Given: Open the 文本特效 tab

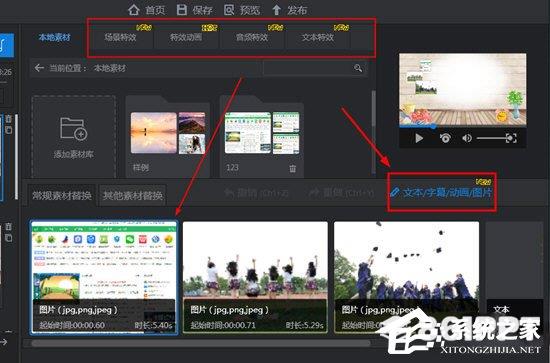Looking at the screenshot, I should (x=318, y=37).
